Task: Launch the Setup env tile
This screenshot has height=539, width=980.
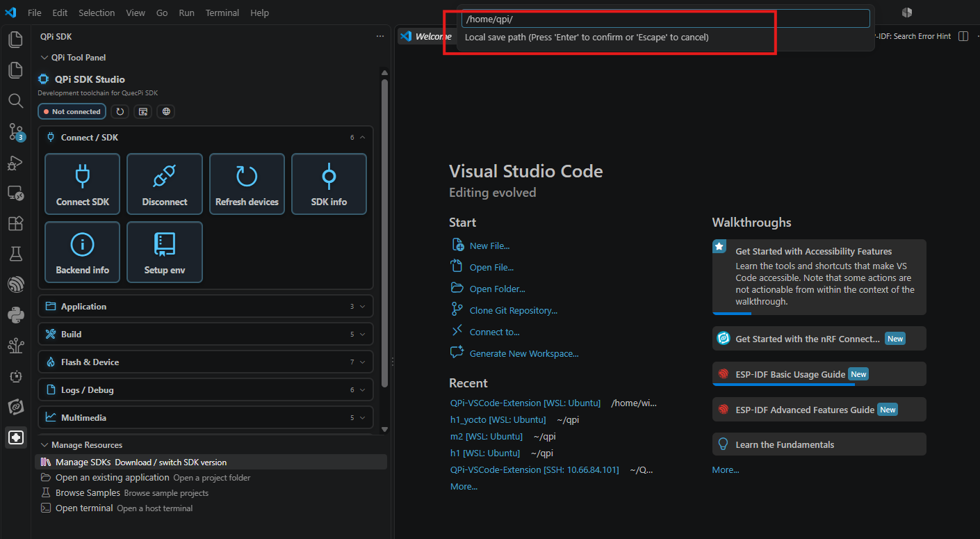Action: point(165,252)
